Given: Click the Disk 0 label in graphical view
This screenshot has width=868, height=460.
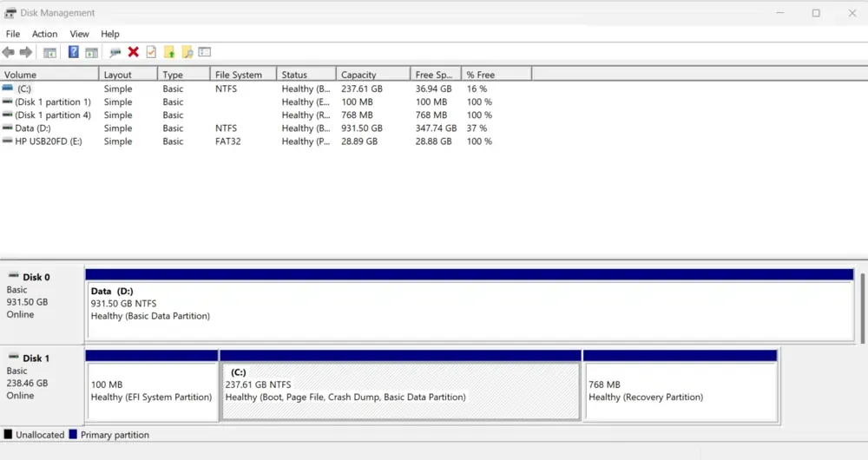Looking at the screenshot, I should [36, 277].
